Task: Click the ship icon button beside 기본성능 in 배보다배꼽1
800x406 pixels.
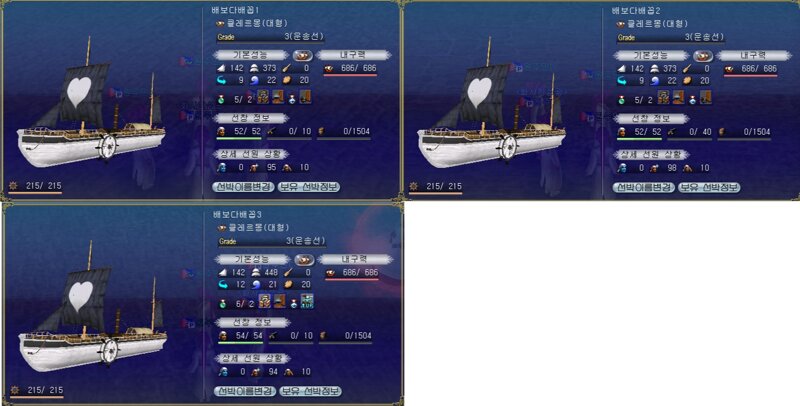Action: click(303, 55)
